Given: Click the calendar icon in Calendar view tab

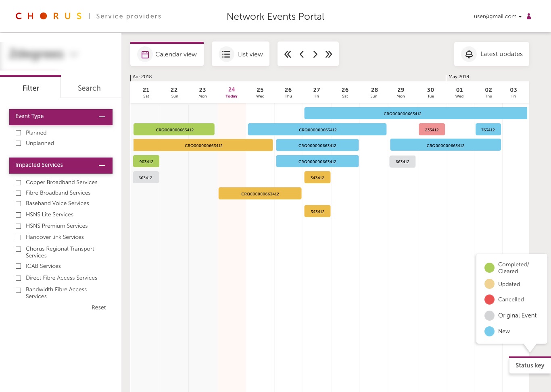Looking at the screenshot, I should tap(145, 54).
